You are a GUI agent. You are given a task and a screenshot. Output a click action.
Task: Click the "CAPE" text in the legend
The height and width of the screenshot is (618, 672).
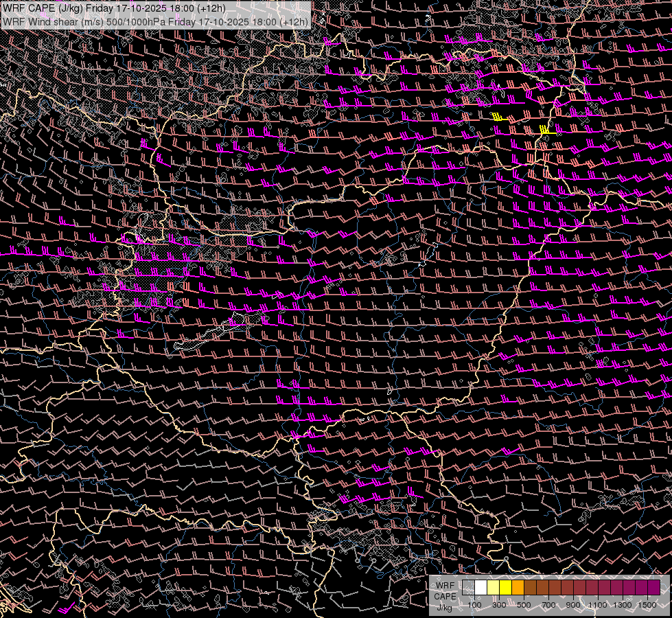point(444,597)
